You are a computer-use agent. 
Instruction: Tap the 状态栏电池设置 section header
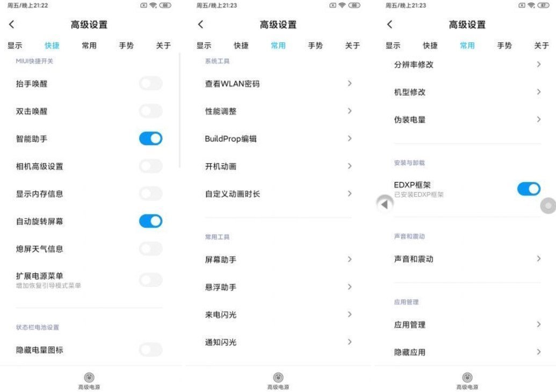pos(37,327)
